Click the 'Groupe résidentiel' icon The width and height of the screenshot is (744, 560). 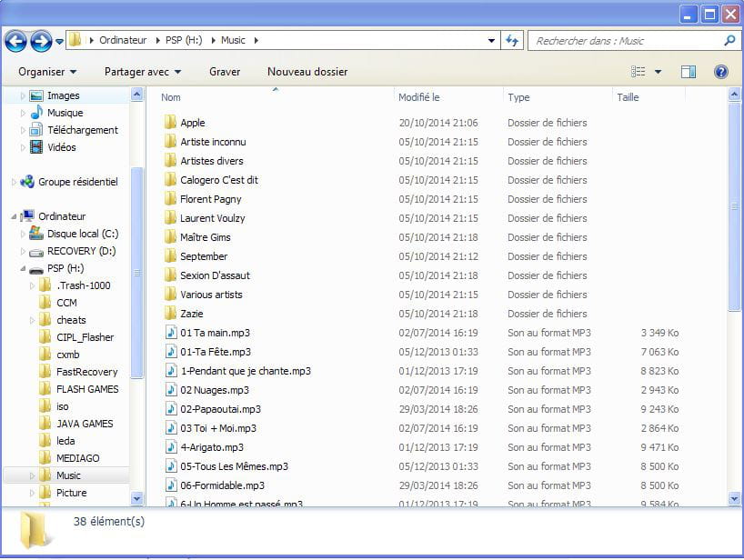[x=27, y=182]
